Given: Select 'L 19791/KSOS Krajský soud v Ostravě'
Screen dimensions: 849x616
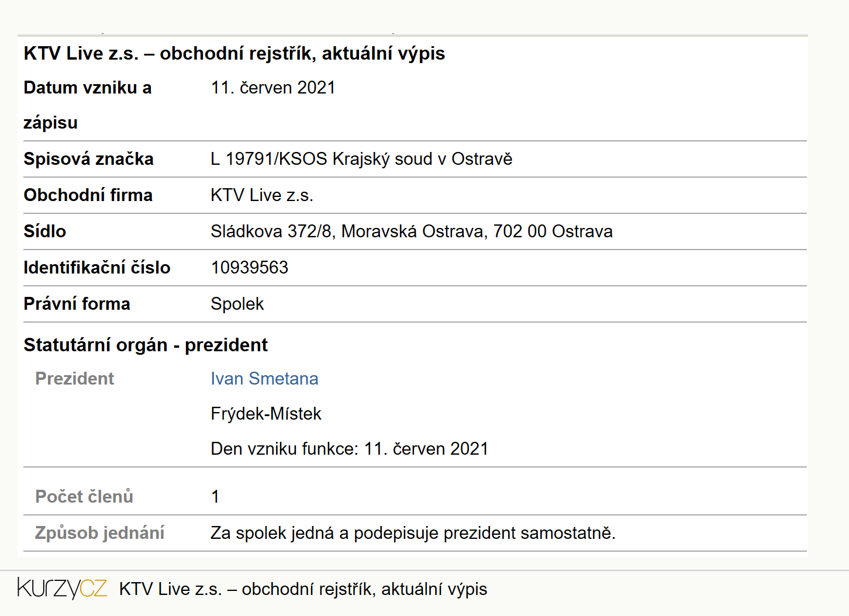Looking at the screenshot, I should (361, 159).
